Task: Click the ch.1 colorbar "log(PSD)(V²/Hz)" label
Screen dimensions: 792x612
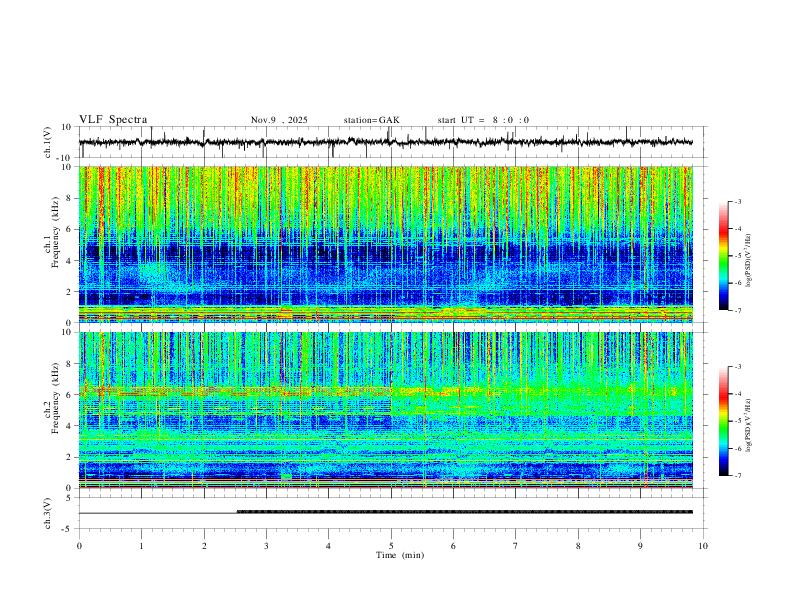Action: 748,261
